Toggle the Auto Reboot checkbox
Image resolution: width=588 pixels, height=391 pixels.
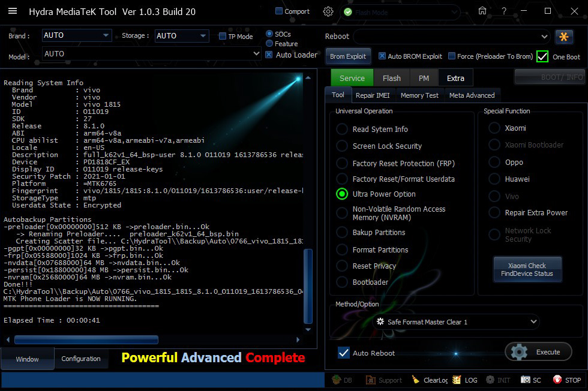point(344,353)
